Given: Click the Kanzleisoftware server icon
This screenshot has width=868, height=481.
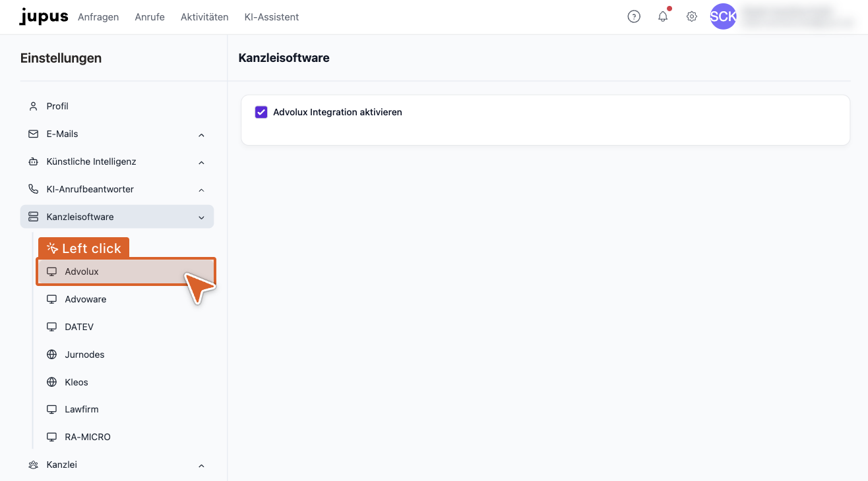Looking at the screenshot, I should [x=34, y=217].
